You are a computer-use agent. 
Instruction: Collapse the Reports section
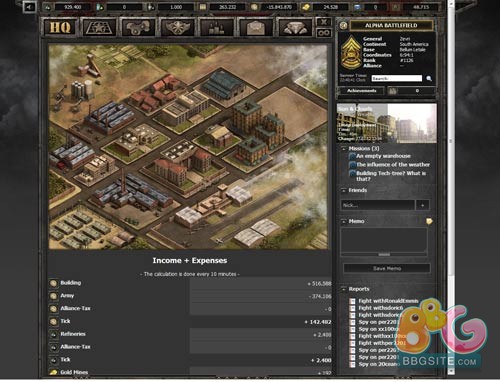point(344,289)
